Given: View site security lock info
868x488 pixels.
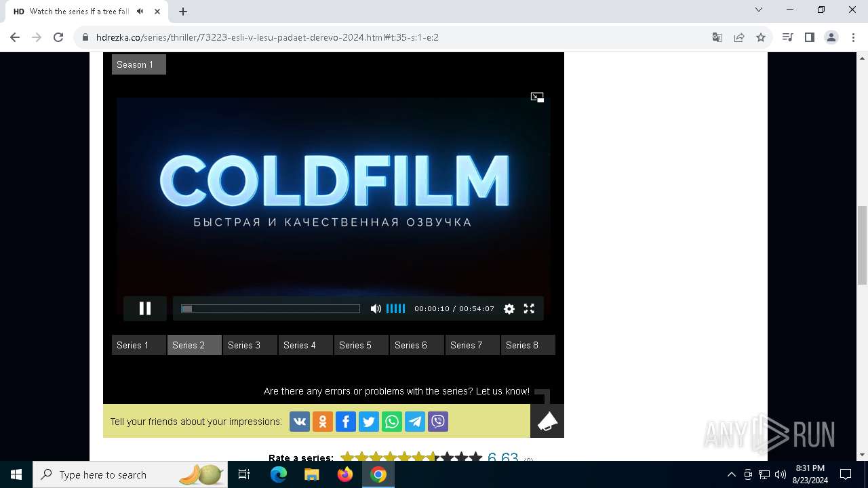Looking at the screenshot, I should point(85,37).
